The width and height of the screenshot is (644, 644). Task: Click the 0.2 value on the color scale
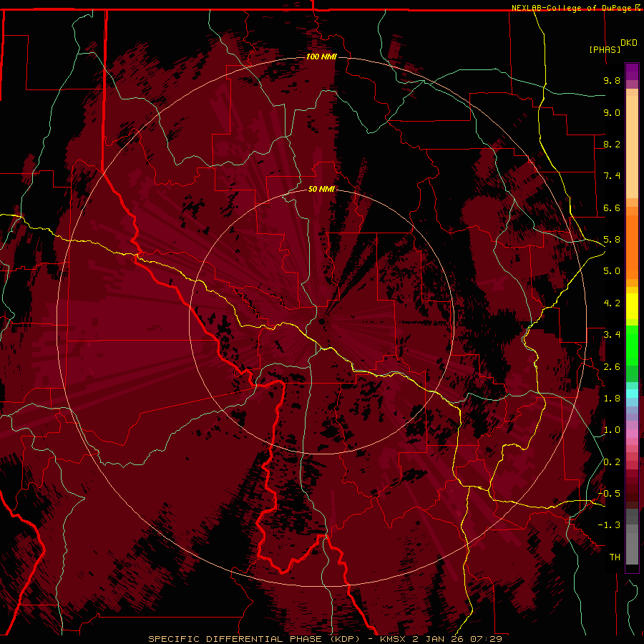[x=612, y=462]
